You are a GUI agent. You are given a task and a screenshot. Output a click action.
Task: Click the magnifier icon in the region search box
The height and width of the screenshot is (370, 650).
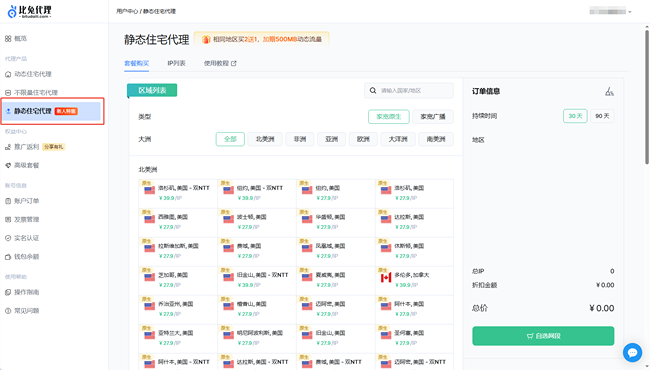373,90
